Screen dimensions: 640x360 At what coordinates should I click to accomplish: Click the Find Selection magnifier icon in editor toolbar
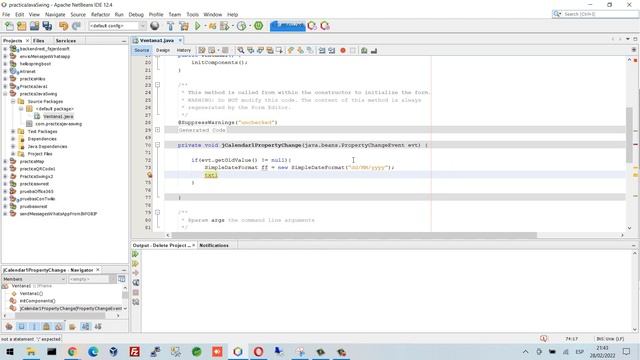point(241,50)
